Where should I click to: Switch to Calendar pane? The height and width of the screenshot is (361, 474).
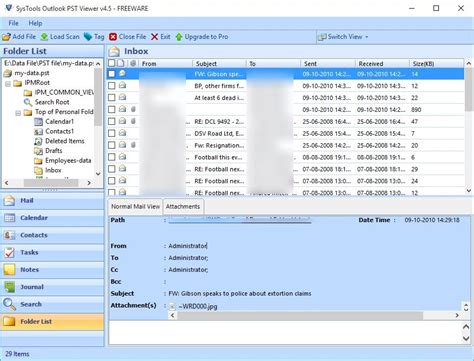52,218
